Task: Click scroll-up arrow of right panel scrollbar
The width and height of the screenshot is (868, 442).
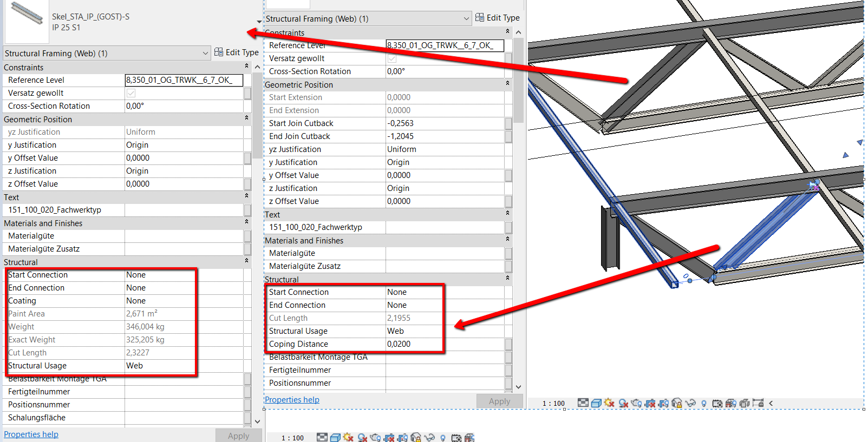Action: coord(518,32)
